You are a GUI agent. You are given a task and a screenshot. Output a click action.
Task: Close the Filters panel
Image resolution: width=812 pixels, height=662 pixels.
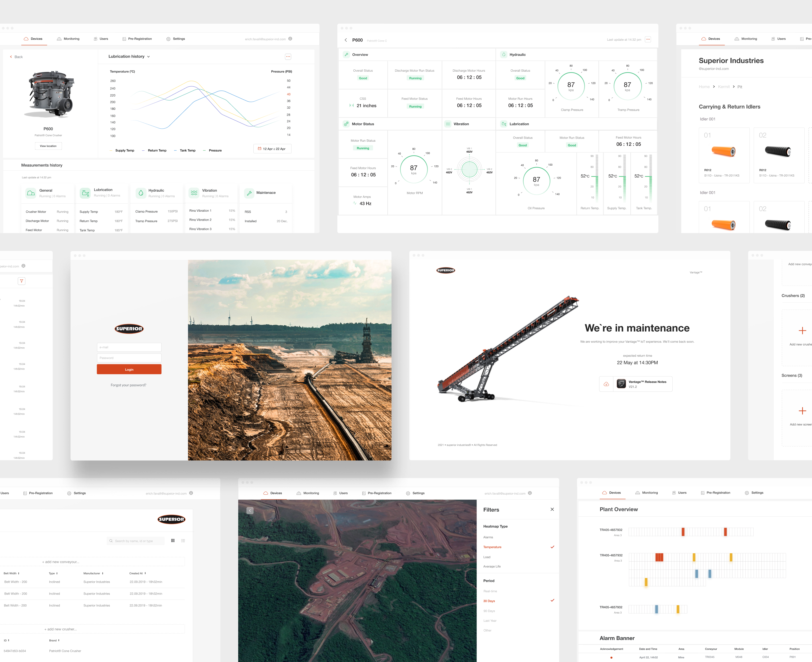[x=552, y=509]
